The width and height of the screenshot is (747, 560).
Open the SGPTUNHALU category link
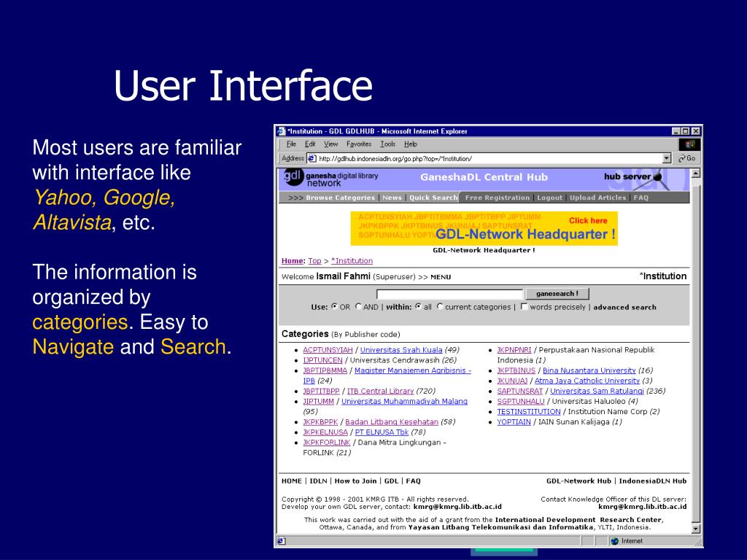pyautogui.click(x=521, y=402)
